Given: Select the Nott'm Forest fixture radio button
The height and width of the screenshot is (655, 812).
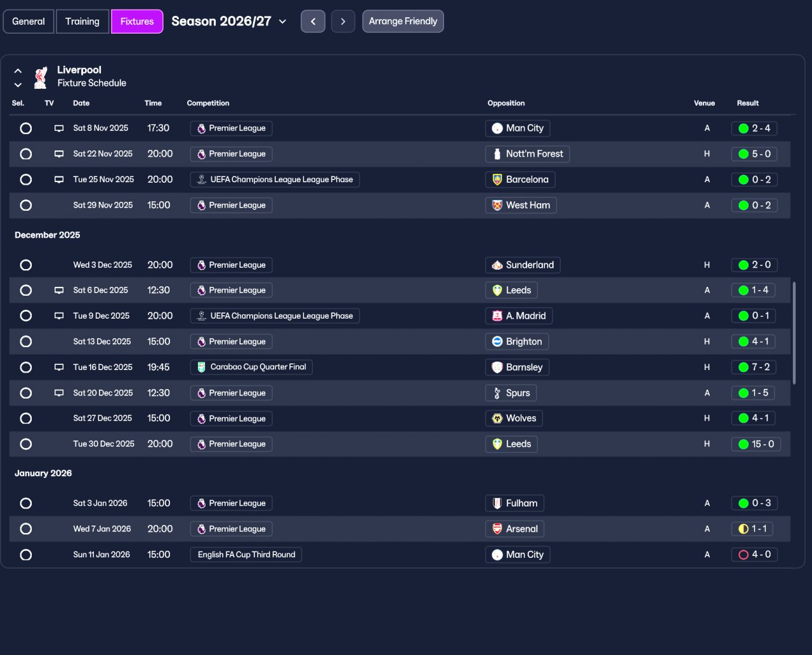Looking at the screenshot, I should [26, 154].
